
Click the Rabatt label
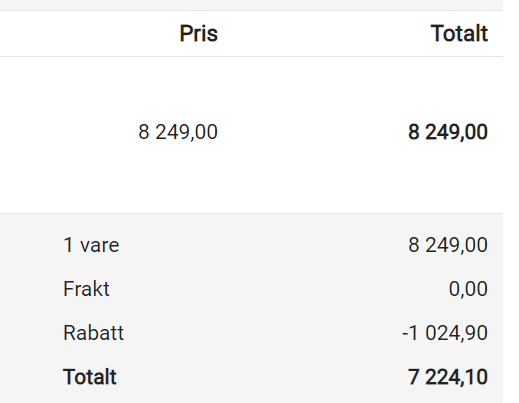(x=93, y=333)
